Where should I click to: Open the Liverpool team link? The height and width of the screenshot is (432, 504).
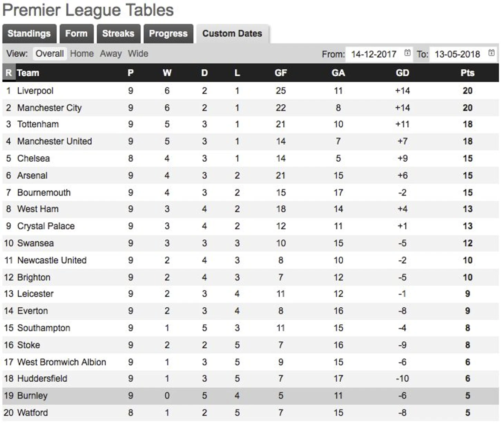coord(35,91)
